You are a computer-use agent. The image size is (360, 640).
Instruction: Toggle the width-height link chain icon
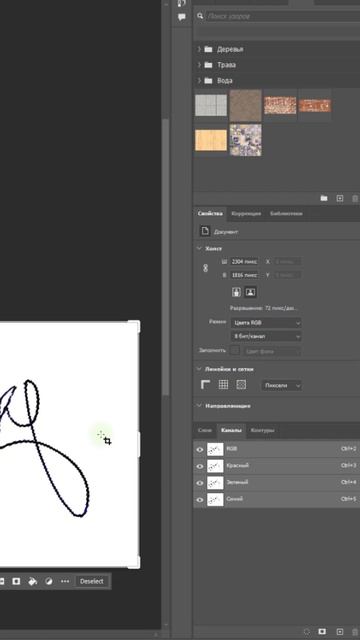pos(205,268)
